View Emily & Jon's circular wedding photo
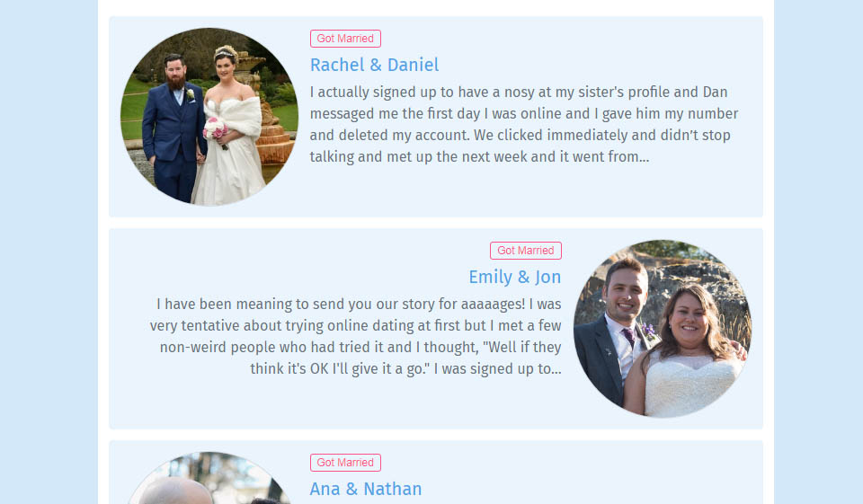863x504 pixels. click(663, 329)
